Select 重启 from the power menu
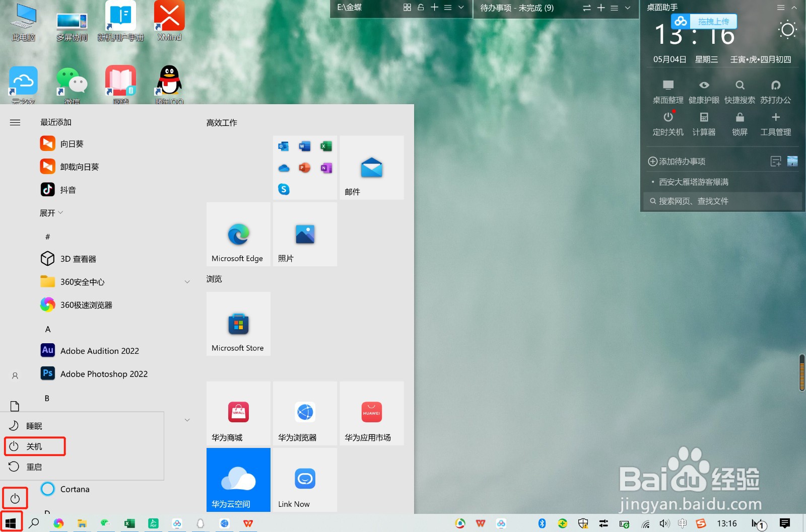The height and width of the screenshot is (532, 806). [x=83, y=467]
